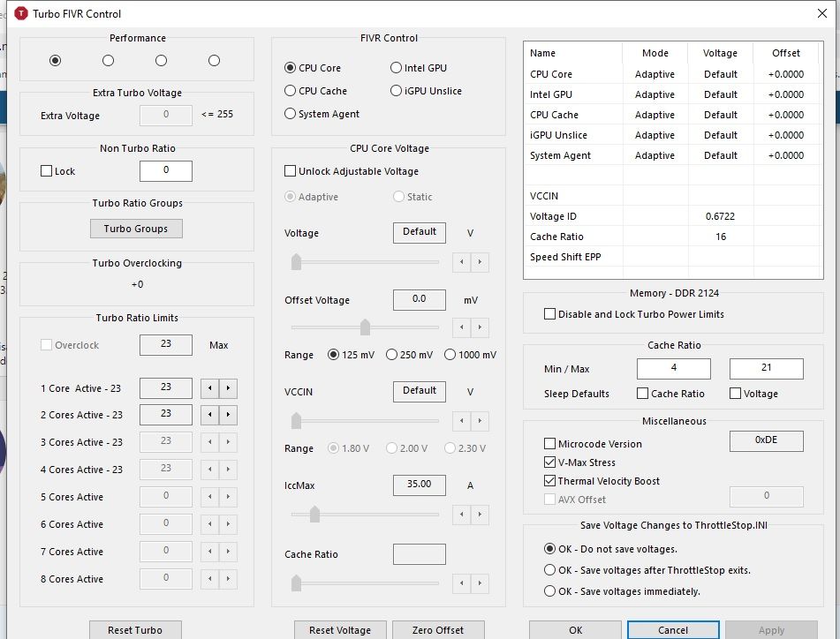Screen dimensions: 840x639
Task: Nudge the Offset Voltage slider left arrow
Action: 462,327
